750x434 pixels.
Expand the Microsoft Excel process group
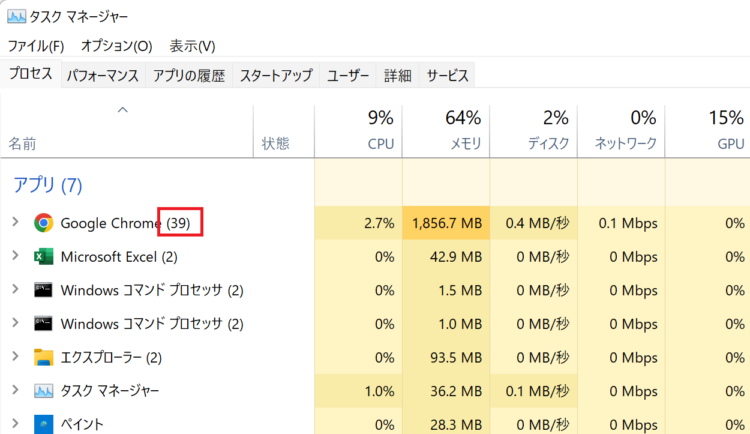point(15,256)
